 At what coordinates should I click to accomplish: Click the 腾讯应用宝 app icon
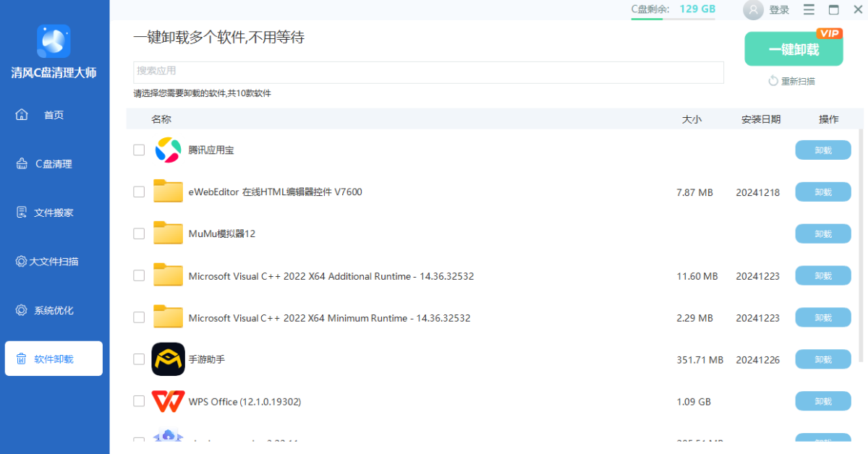click(x=168, y=150)
